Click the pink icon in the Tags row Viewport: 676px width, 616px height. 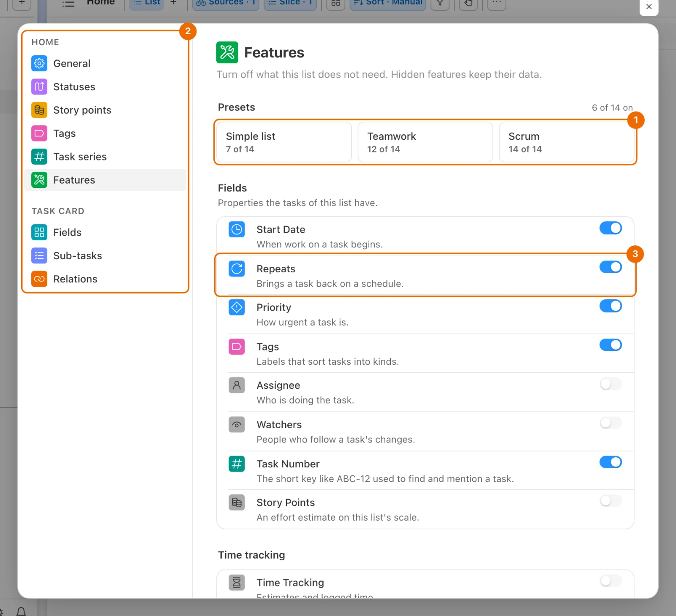coord(237,347)
